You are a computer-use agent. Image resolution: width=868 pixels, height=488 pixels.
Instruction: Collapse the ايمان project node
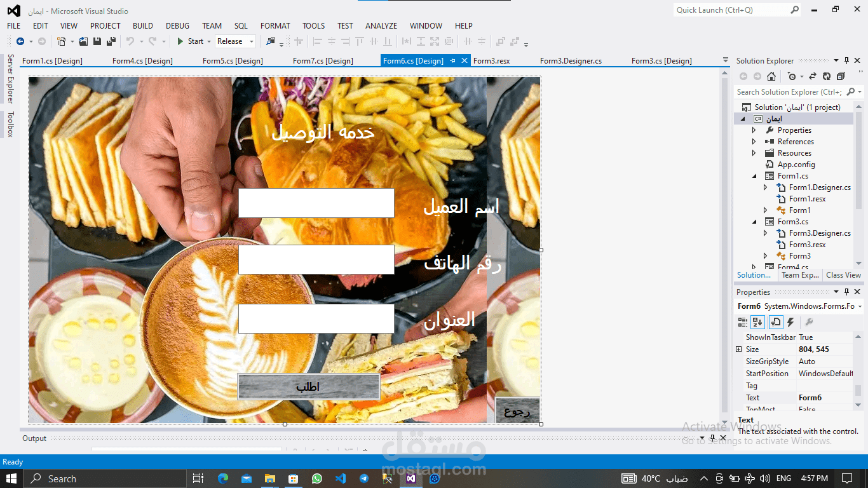[743, 119]
